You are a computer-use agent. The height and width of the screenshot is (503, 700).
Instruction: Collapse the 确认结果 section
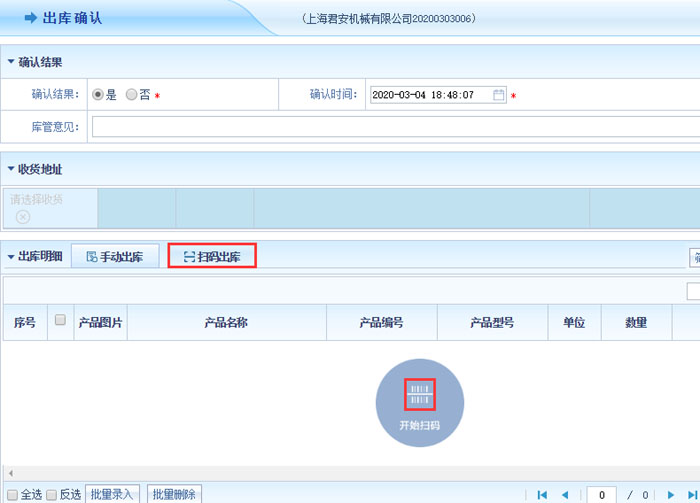pos(11,62)
